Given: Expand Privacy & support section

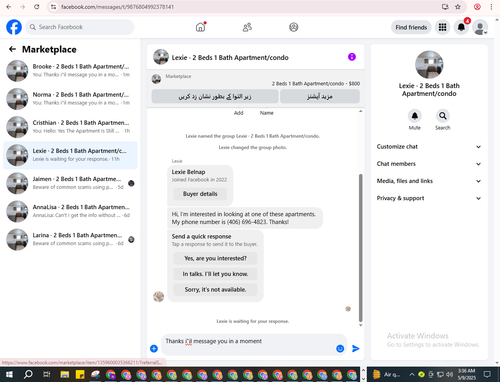Looking at the screenshot, I should pos(429,198).
